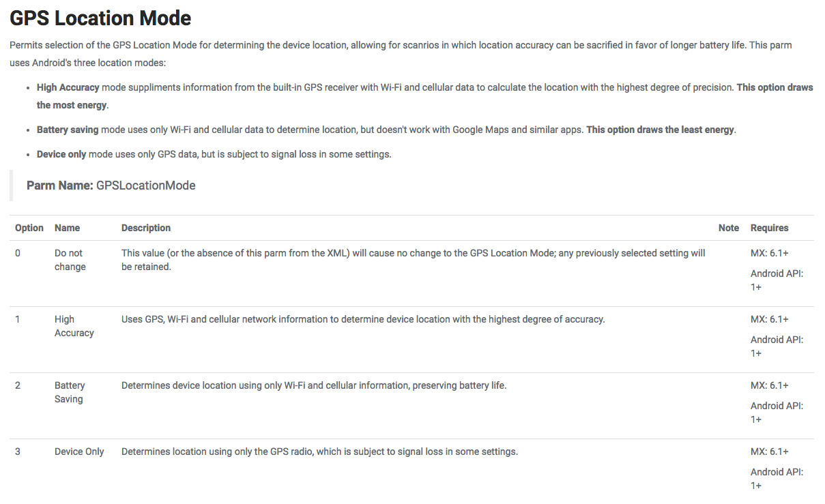Click the bold Battery saving bullet term
The width and height of the screenshot is (825, 504).
coord(68,130)
